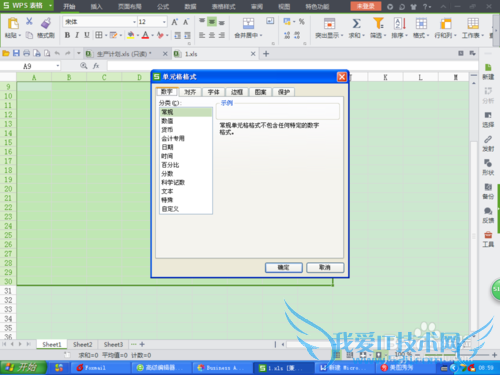Screen dimensions: 500x375
Task: Switch to the 对齐 tab in dialog
Action: coord(190,92)
